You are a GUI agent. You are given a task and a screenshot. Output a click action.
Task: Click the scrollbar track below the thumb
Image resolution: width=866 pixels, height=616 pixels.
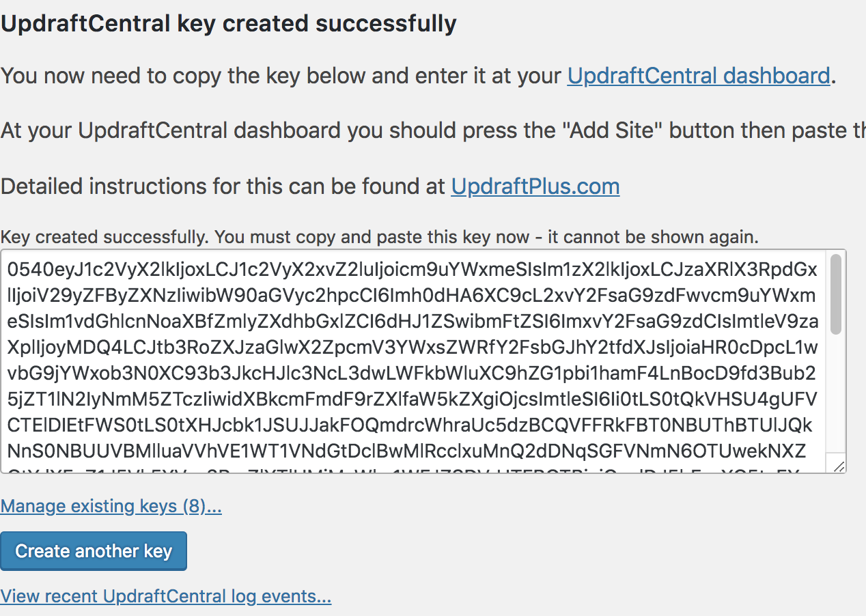click(x=837, y=393)
